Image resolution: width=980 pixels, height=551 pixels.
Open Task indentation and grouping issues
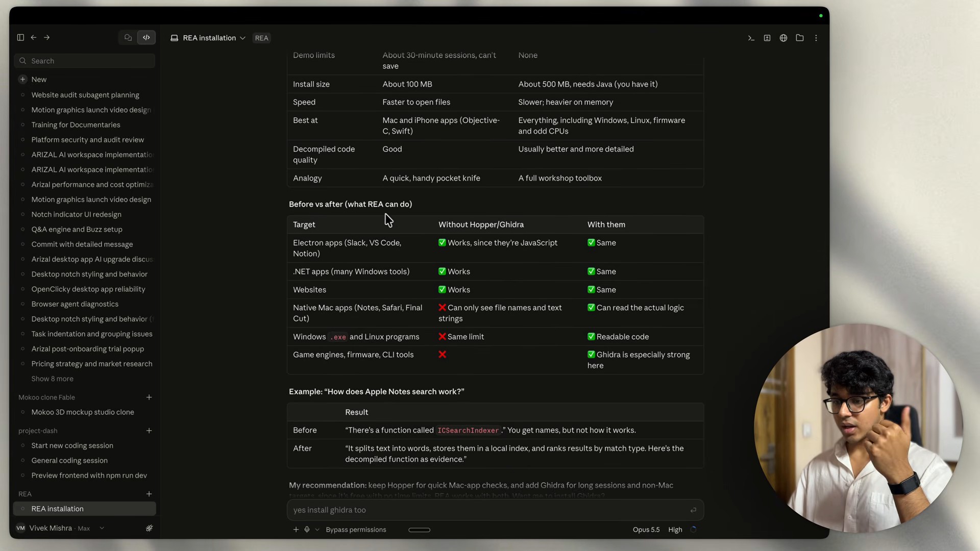click(91, 334)
